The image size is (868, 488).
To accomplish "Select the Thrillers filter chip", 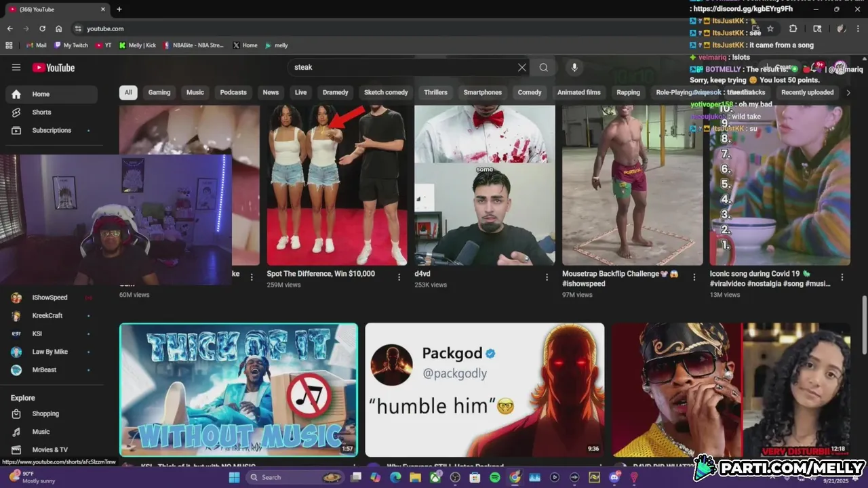I will [435, 92].
